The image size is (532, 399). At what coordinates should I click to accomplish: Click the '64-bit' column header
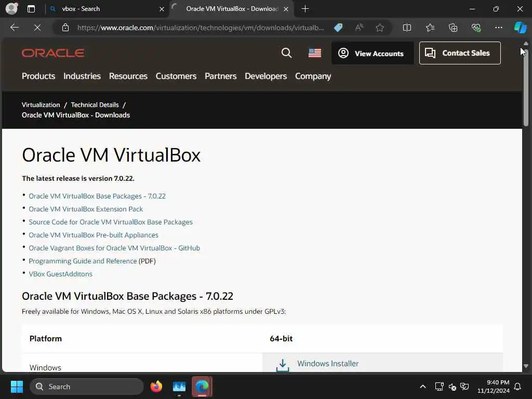[281, 339]
